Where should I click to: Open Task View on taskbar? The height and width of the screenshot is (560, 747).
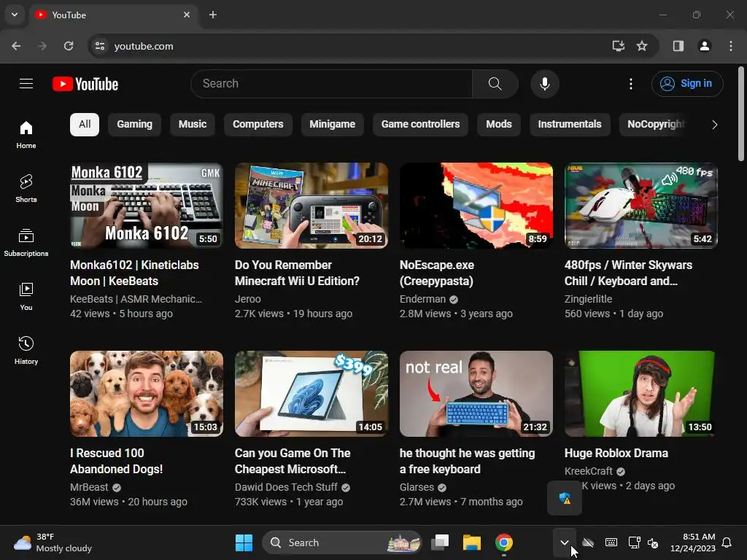[440, 542]
